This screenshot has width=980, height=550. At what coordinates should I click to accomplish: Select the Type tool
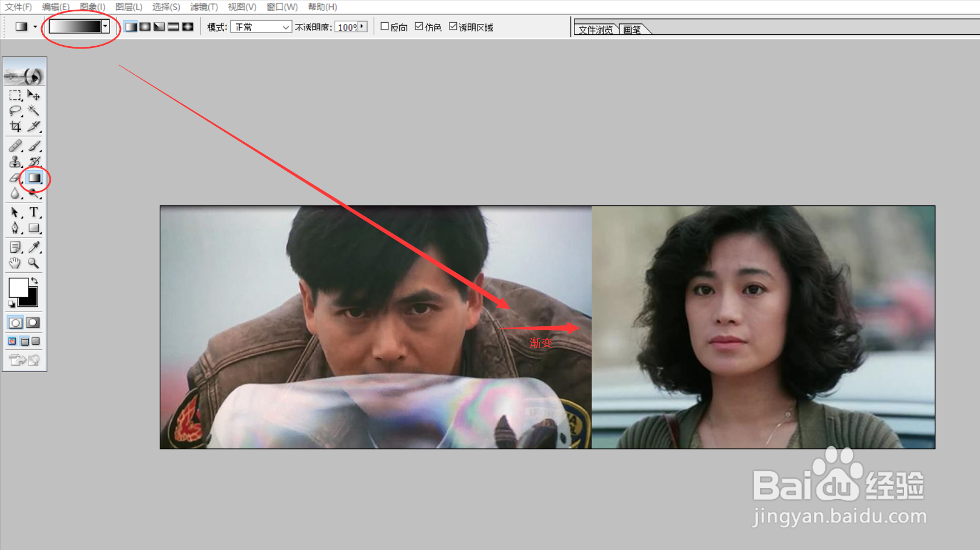pyautogui.click(x=34, y=213)
